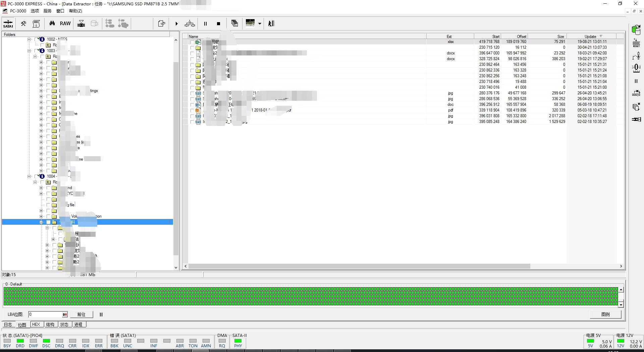Open the PC-3000 menu
Viewport: 644px width, 352px height.
click(x=18, y=11)
